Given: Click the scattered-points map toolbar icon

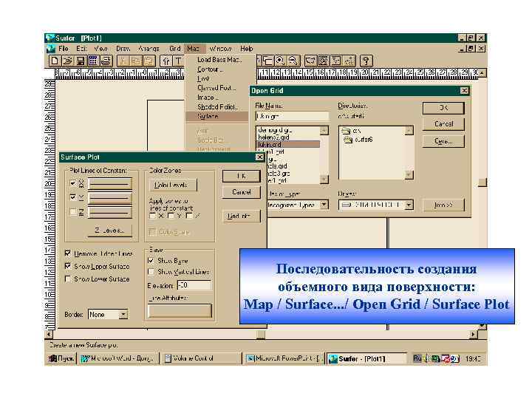Looking at the screenshot, I should tap(349, 61).
